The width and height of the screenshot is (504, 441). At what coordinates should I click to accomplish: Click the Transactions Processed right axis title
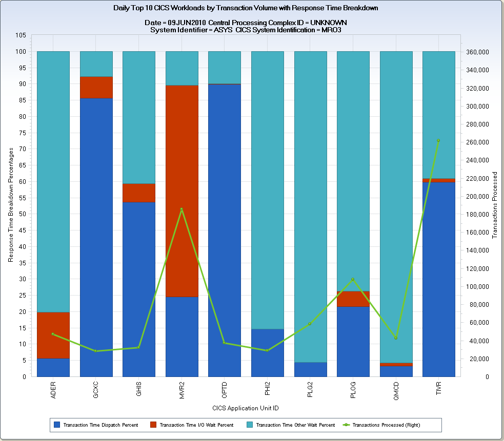tap(494, 205)
